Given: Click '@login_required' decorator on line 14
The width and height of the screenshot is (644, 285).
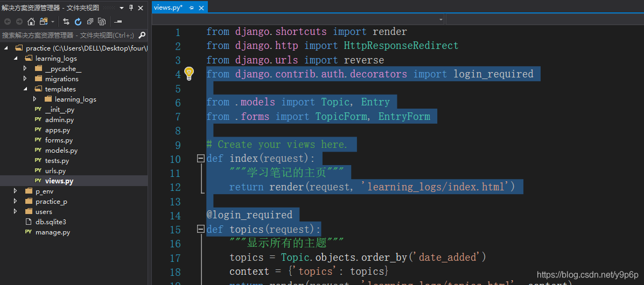Looking at the screenshot, I should tap(249, 215).
